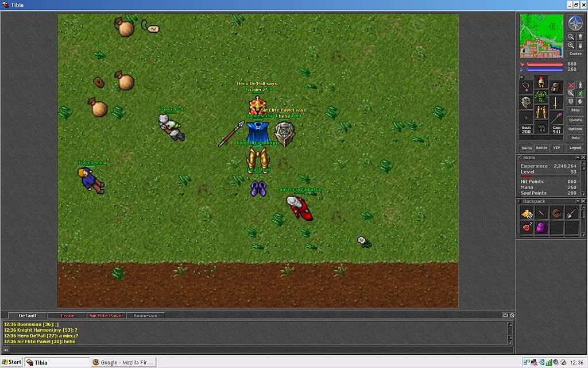Screen dimensions: 588x368
Task: Close the Backpack panel
Action: 583,201
